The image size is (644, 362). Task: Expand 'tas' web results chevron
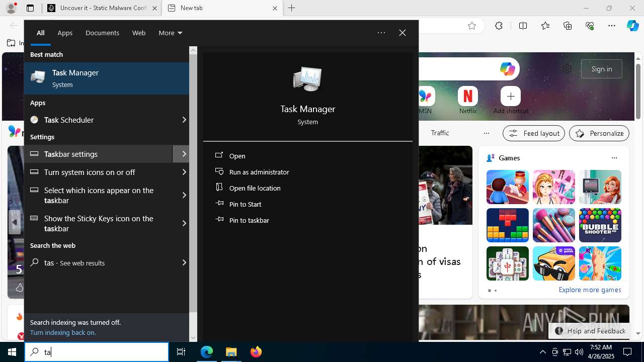184,262
